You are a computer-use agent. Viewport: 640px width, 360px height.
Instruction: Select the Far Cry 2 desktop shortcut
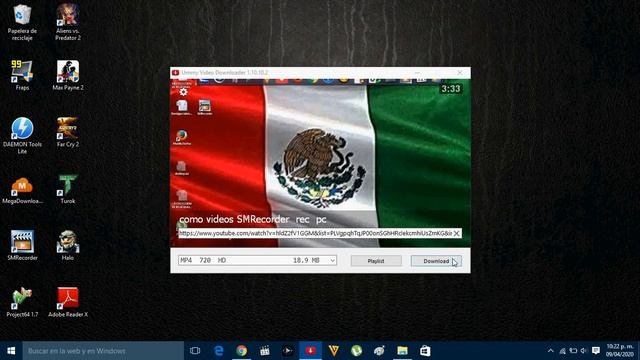tap(68, 132)
